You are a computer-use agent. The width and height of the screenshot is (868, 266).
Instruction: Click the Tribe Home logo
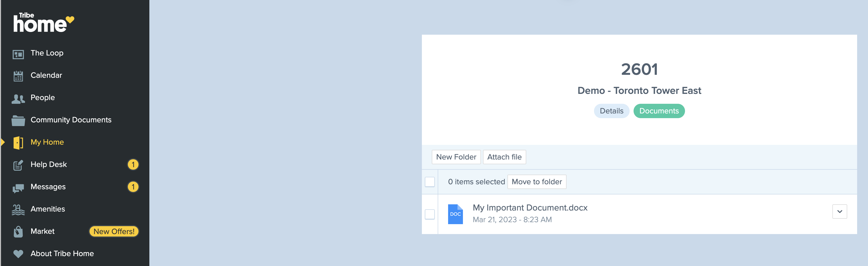44,23
